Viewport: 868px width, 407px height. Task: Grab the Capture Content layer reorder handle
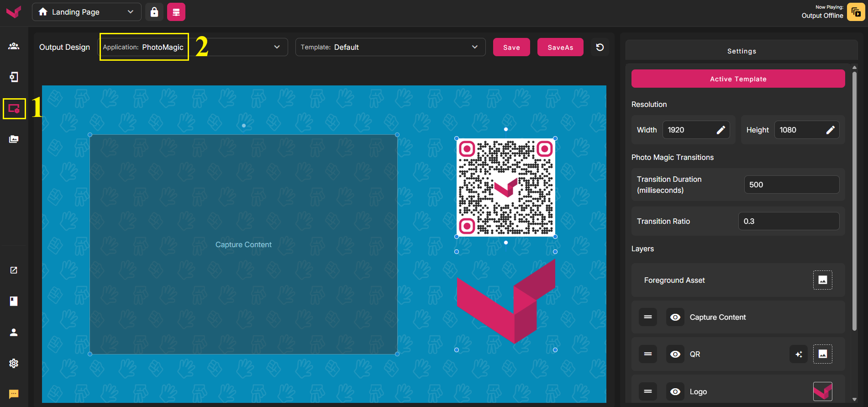648,317
